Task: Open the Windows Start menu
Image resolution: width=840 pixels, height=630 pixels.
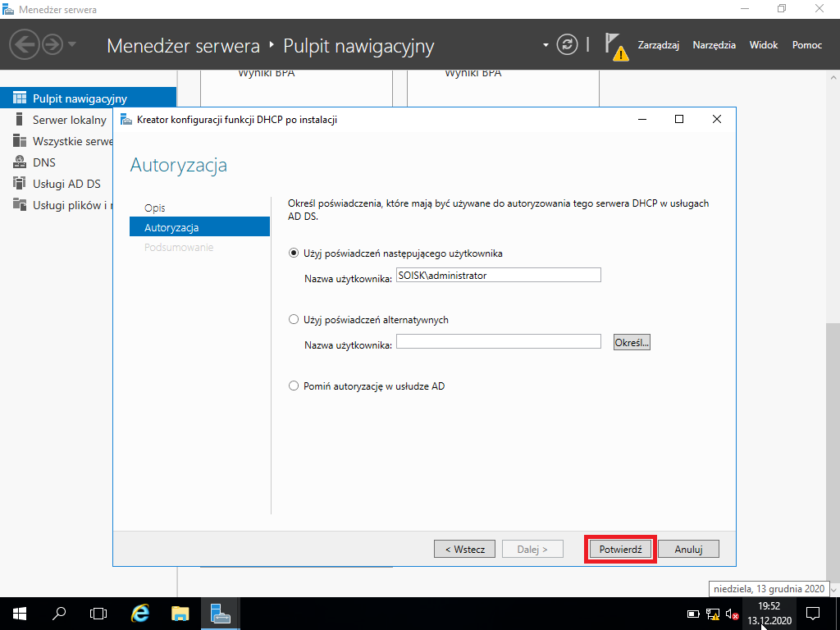Action: [x=20, y=614]
